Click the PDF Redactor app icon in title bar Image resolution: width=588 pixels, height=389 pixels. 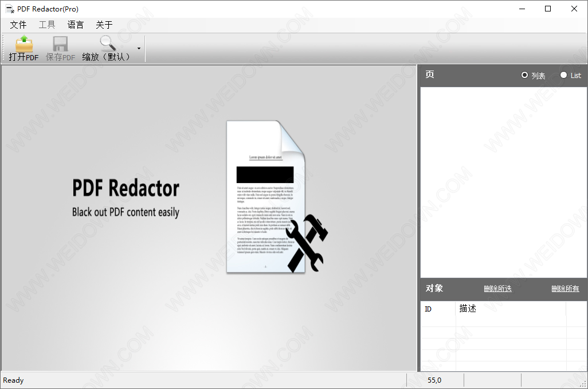coord(10,9)
